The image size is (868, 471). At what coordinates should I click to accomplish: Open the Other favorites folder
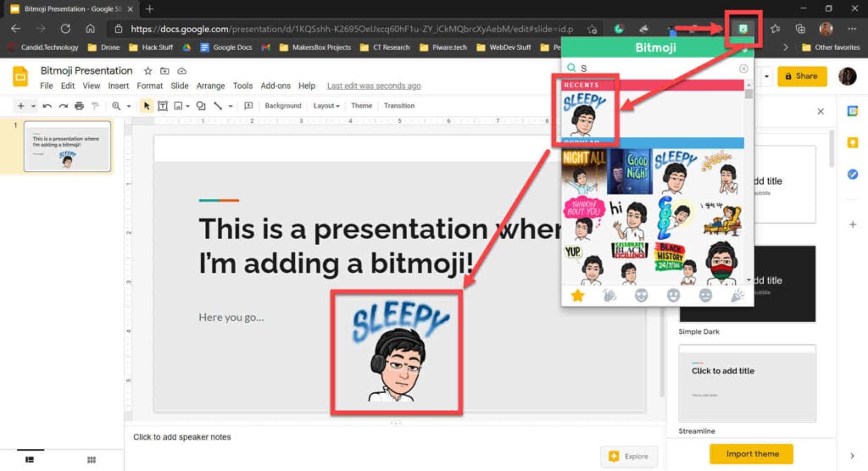[x=831, y=47]
